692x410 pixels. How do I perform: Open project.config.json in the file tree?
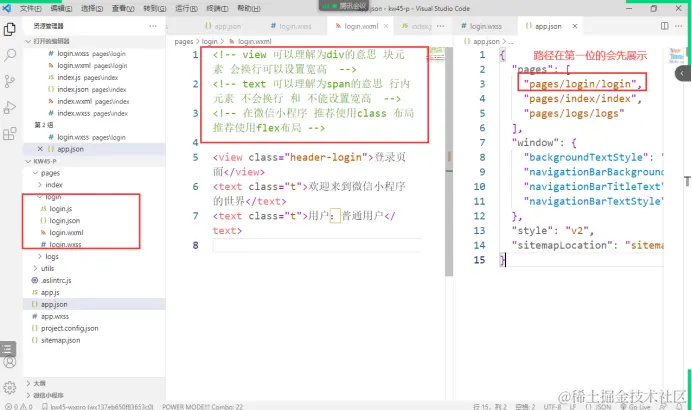[x=94, y=328]
